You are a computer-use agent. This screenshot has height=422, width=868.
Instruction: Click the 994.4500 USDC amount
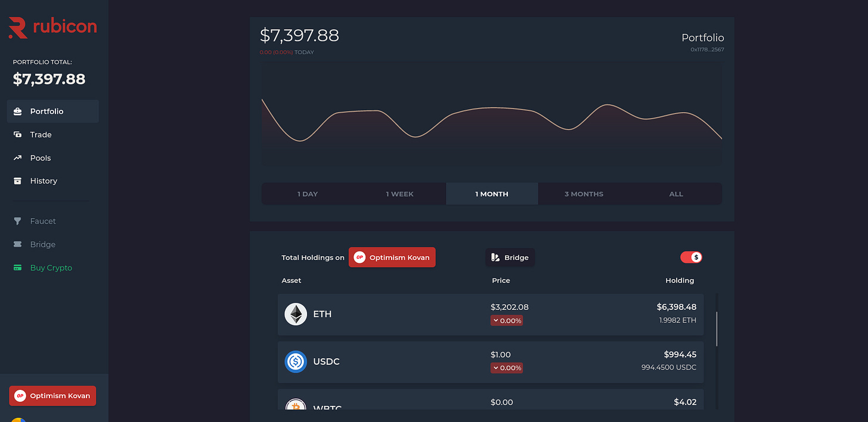pyautogui.click(x=669, y=368)
